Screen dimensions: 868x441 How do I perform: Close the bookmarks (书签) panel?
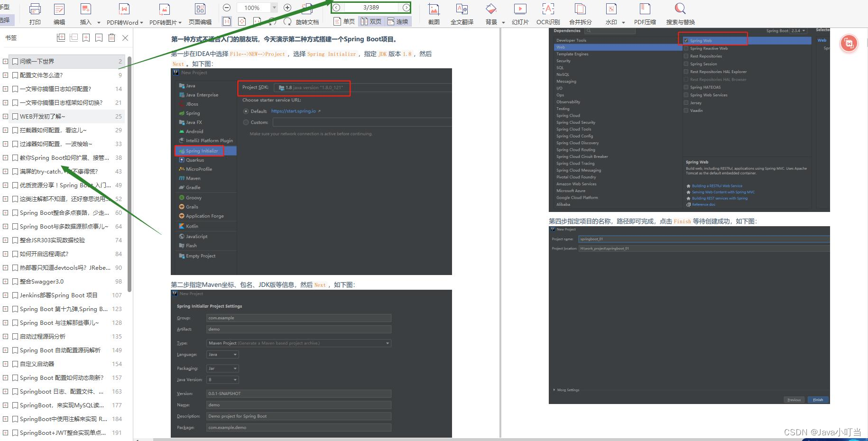point(125,37)
